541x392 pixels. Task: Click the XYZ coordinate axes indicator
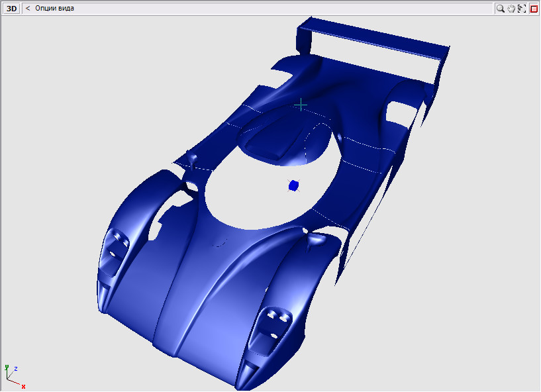click(15, 377)
